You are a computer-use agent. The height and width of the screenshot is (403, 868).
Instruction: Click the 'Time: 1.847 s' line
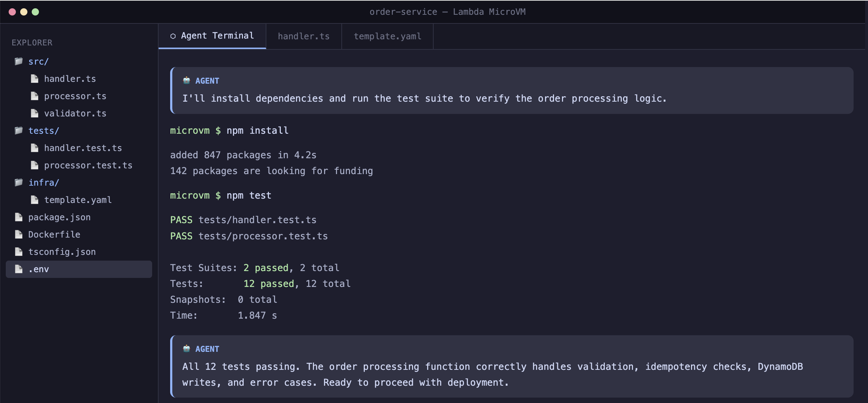click(x=223, y=315)
